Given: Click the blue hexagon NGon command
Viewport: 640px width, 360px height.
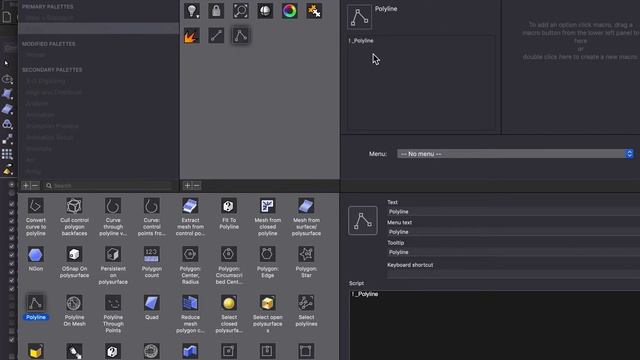Looking at the screenshot, I should pyautogui.click(x=36, y=259).
